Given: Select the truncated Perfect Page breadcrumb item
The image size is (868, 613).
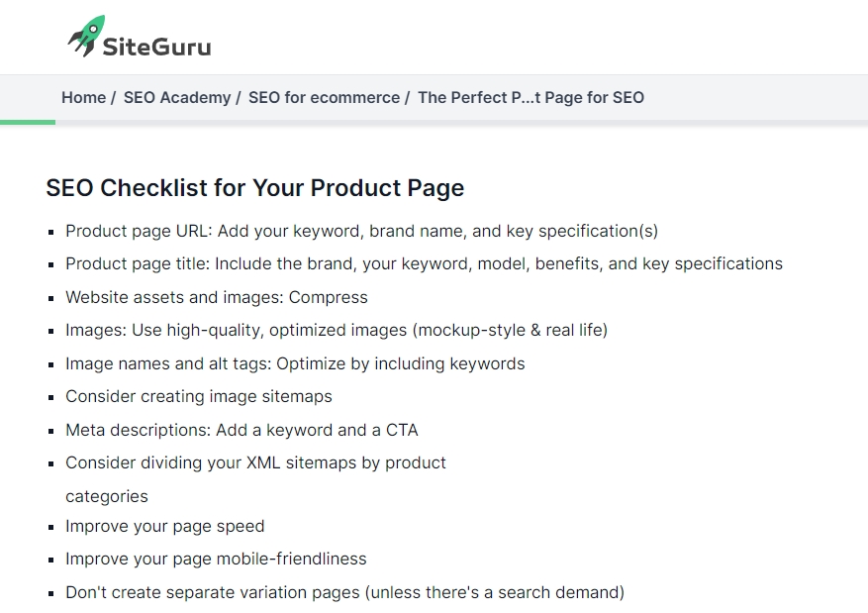Looking at the screenshot, I should [x=530, y=97].
